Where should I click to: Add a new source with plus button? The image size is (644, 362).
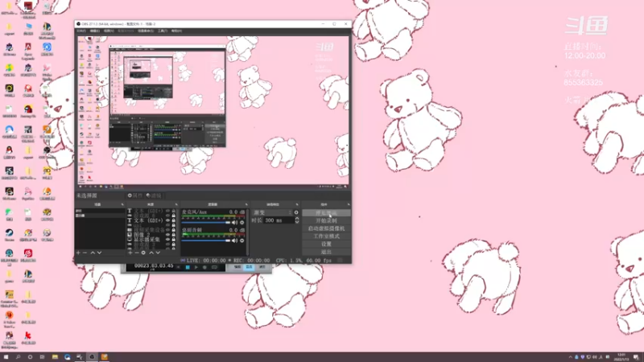click(130, 253)
